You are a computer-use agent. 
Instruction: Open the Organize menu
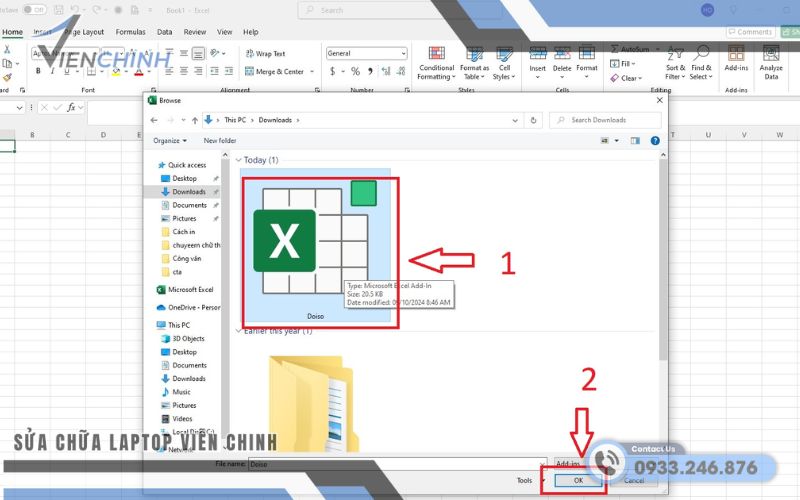coord(170,141)
